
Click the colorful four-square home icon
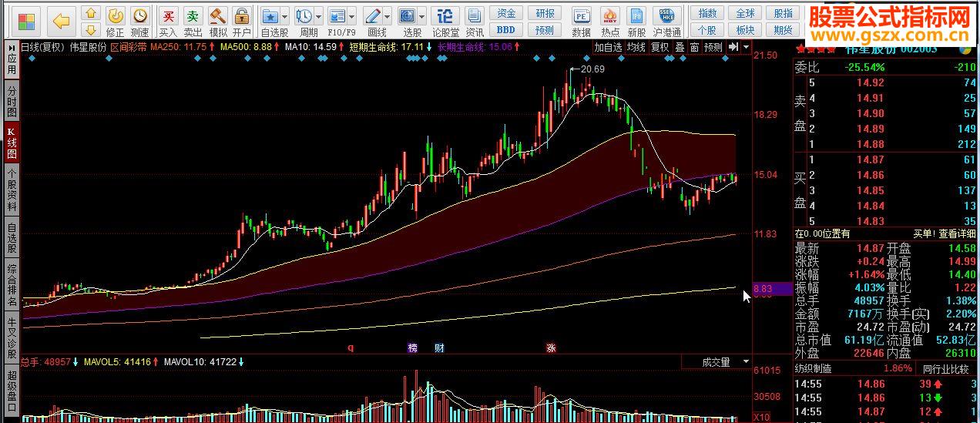(x=26, y=21)
